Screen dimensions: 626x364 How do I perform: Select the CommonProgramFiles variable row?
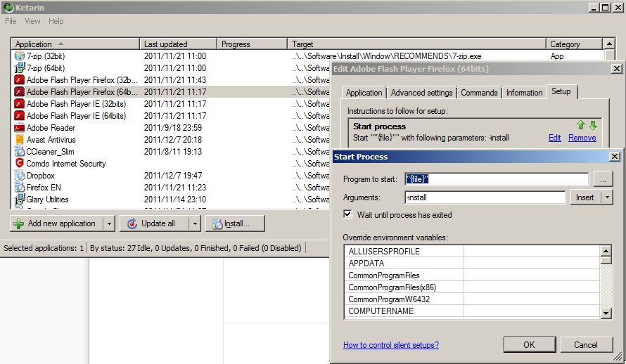[x=472, y=275]
